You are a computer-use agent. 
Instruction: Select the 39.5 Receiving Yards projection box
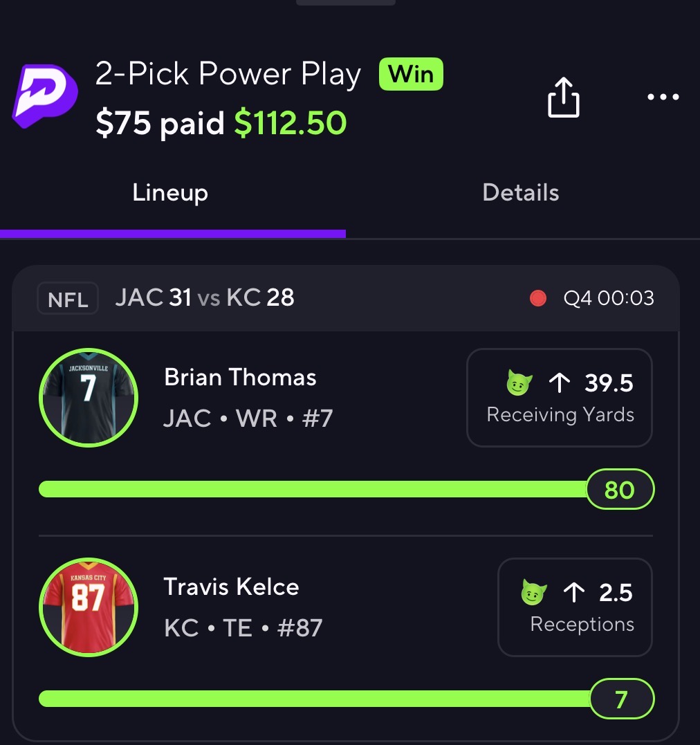point(560,398)
